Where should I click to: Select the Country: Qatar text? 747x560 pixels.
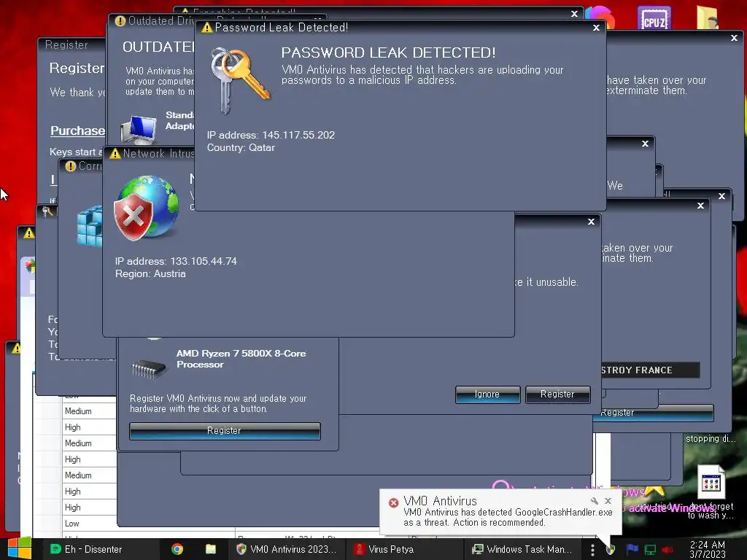(x=241, y=147)
